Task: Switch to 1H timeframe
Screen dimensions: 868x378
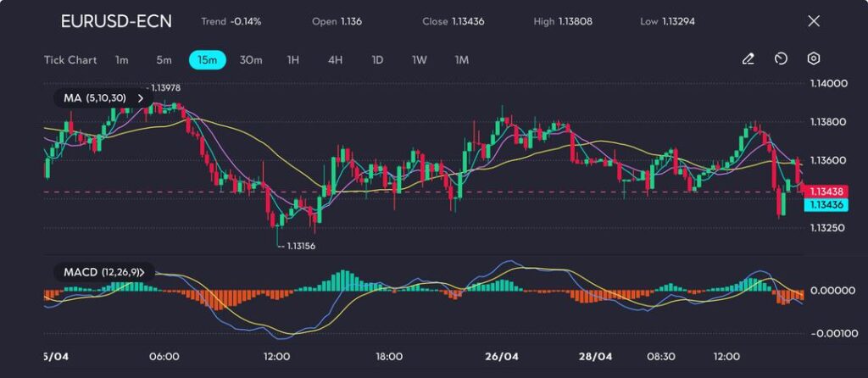Action: tap(293, 60)
